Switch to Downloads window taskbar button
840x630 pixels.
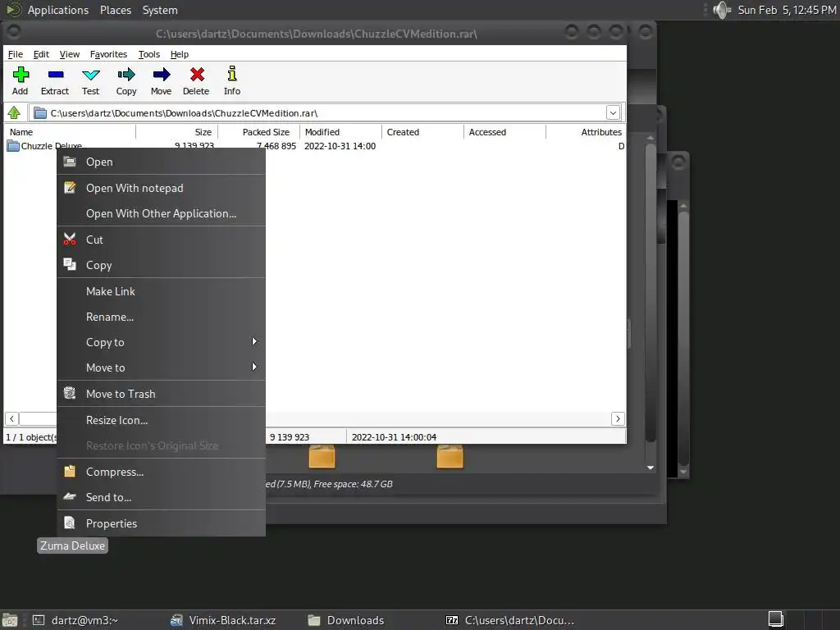click(x=347, y=620)
